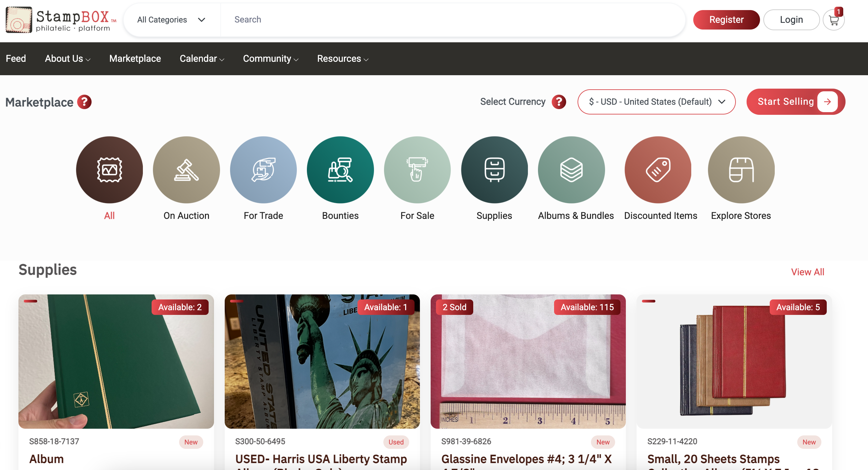Open the Bounties category icon
Screen dimensions: 868x470
(340, 170)
